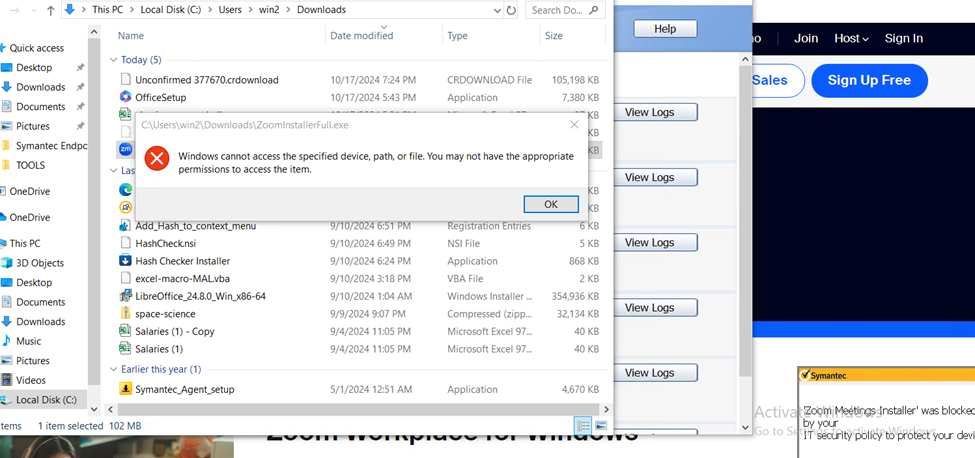Select the Hash Checker Installer icon
975x458 pixels.
pos(125,261)
